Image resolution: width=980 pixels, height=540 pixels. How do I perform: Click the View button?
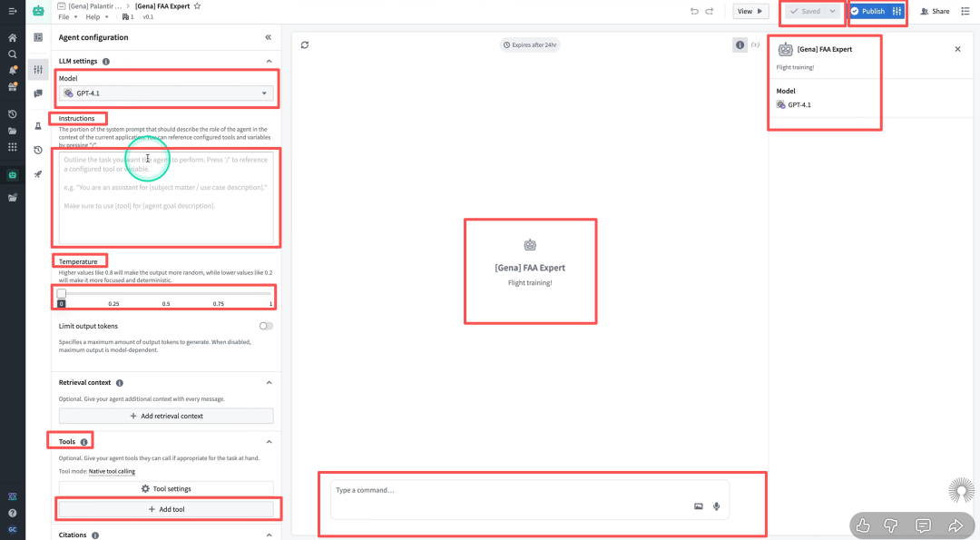click(x=750, y=11)
